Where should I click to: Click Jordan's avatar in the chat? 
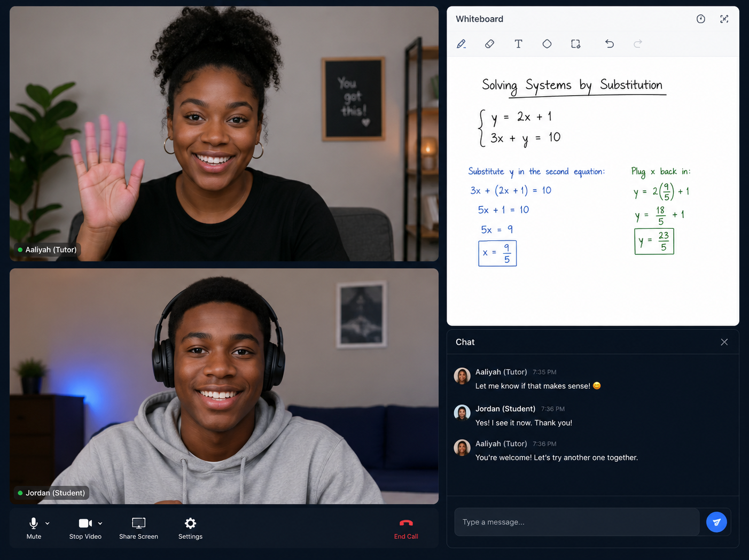pos(462,413)
